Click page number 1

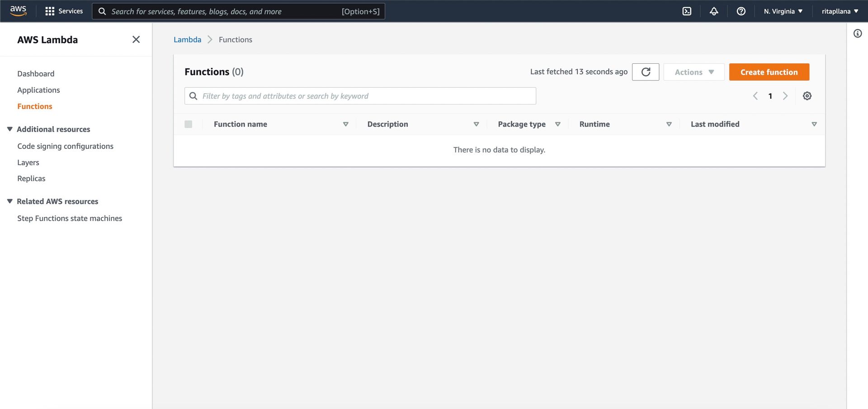point(770,96)
